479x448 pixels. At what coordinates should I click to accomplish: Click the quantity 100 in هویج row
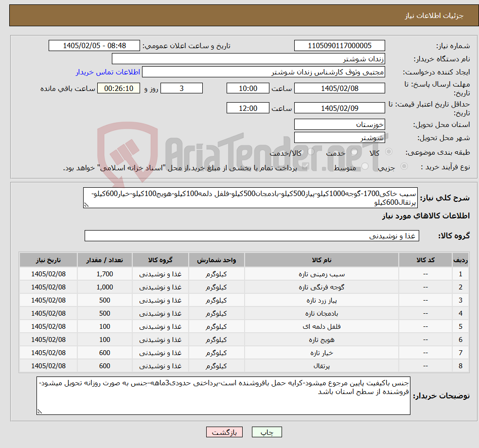point(105,340)
